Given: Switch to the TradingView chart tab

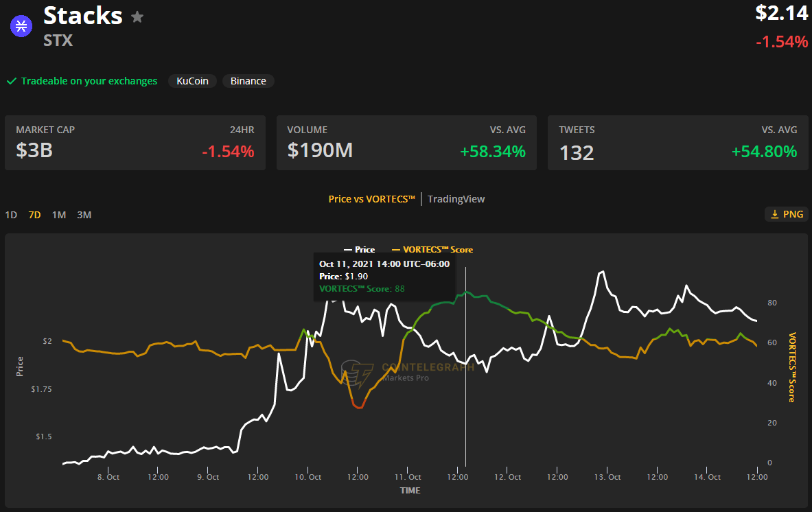Looking at the screenshot, I should click(x=456, y=198).
